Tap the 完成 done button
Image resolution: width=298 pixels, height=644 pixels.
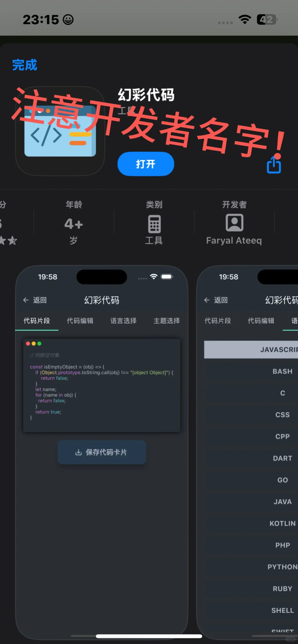(25, 65)
